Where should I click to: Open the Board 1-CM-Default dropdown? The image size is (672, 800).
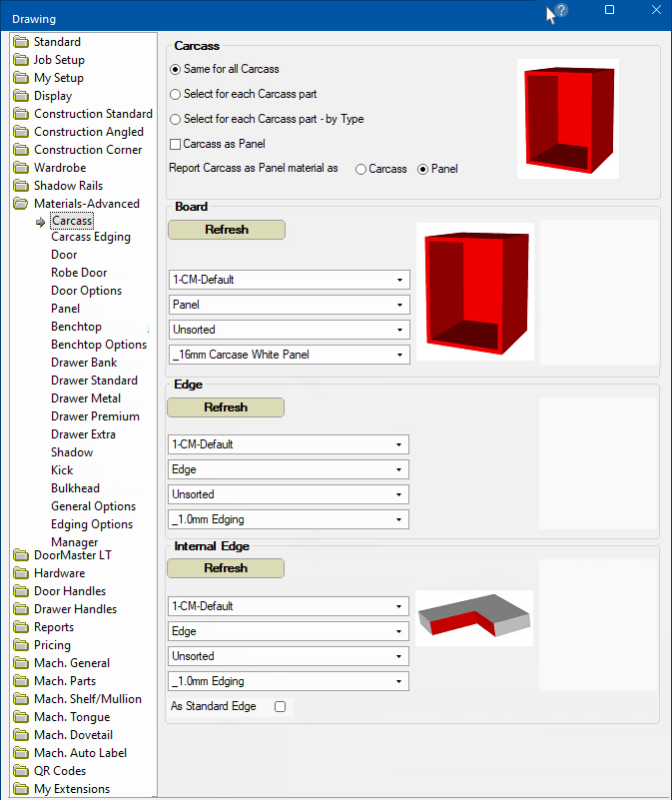[289, 280]
